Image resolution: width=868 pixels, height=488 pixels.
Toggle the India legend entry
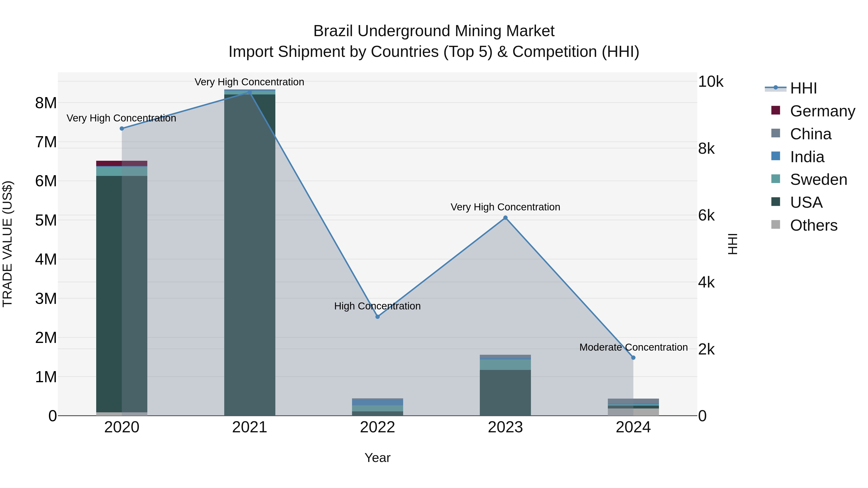point(798,157)
